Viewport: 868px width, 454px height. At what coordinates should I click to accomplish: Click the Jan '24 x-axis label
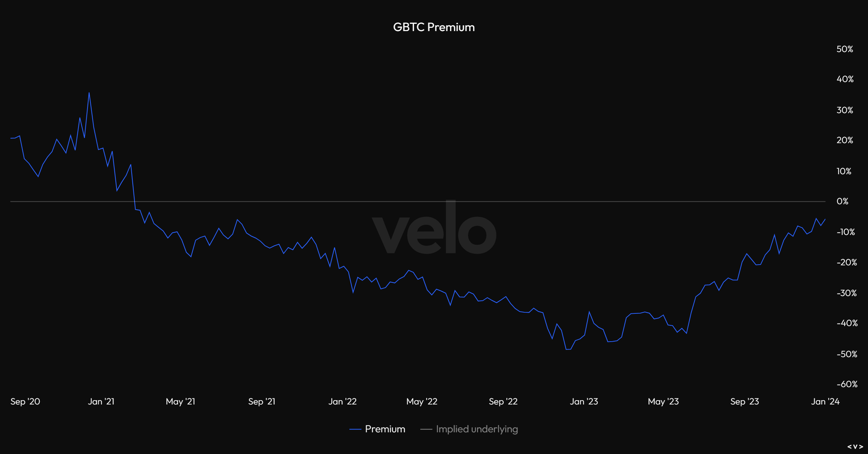pos(825,402)
